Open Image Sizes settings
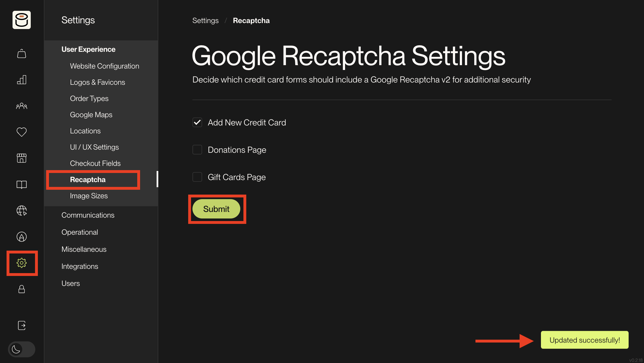This screenshot has height=363, width=644. [89, 196]
